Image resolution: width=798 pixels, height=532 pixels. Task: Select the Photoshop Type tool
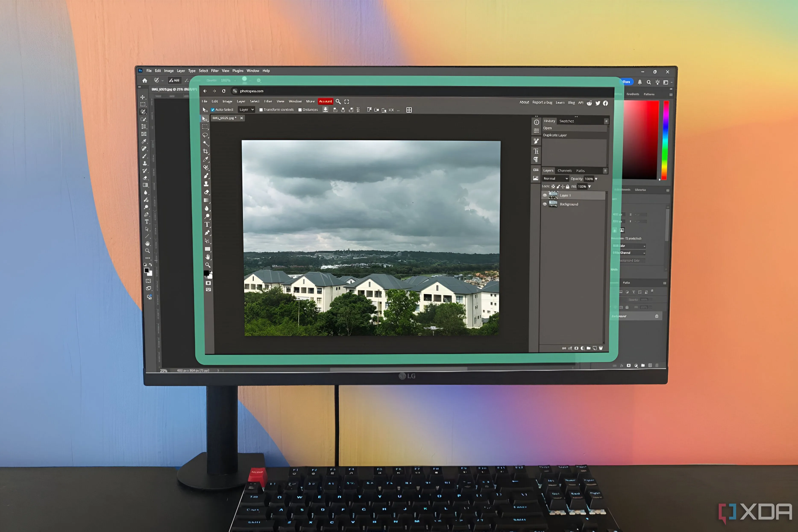[x=147, y=222]
